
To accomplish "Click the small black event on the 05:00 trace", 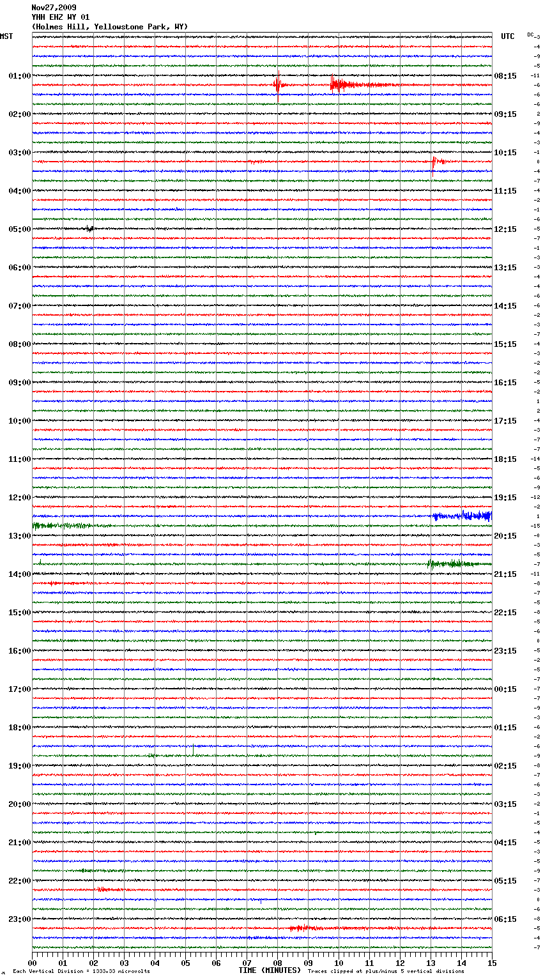I will coord(90,228).
